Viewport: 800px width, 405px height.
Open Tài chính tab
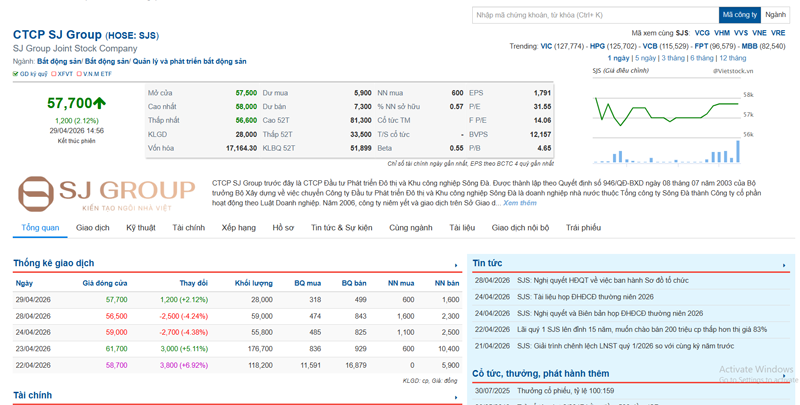[188, 228]
